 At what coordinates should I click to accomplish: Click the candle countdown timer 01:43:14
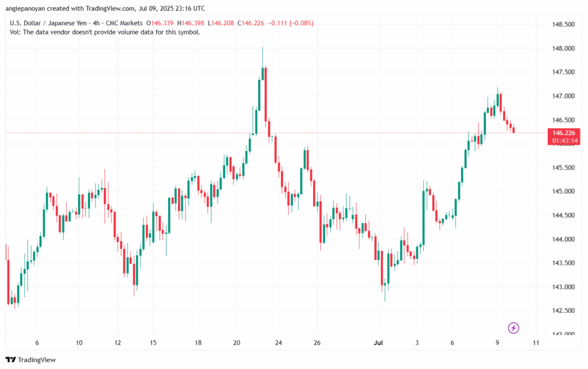coord(564,141)
